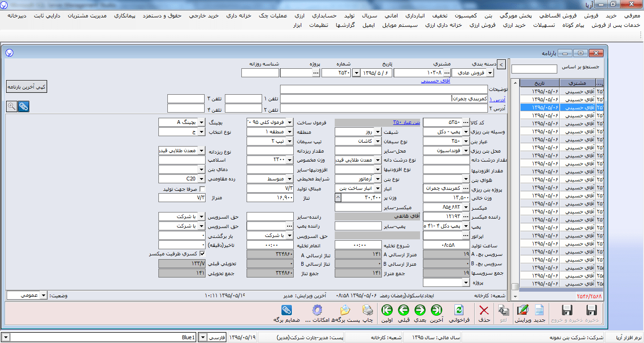This screenshot has width=644, height=343.
Task: Toggle صرفا جهت تولید checkbox
Action: pos(203,189)
